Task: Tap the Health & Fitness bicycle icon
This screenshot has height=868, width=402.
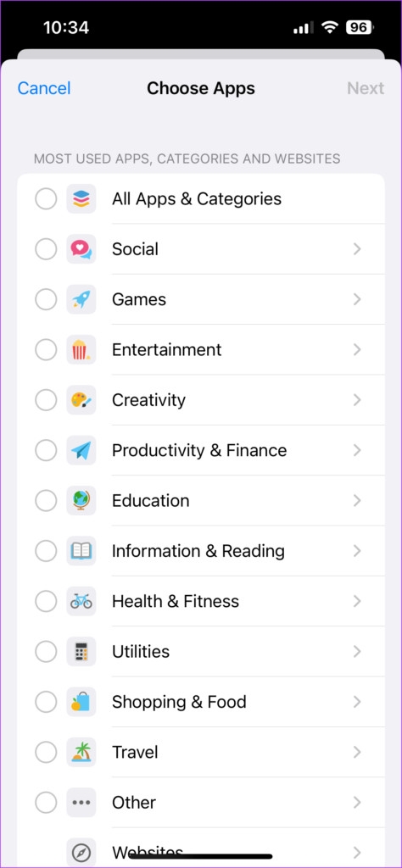Action: (81, 601)
